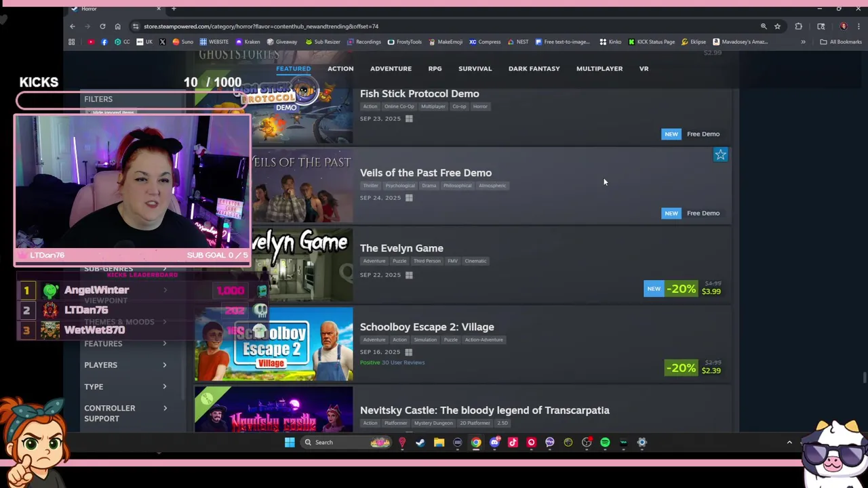Click Schoolboy Escape 2 capsule image
This screenshot has width=868, height=488.
pos(274,344)
